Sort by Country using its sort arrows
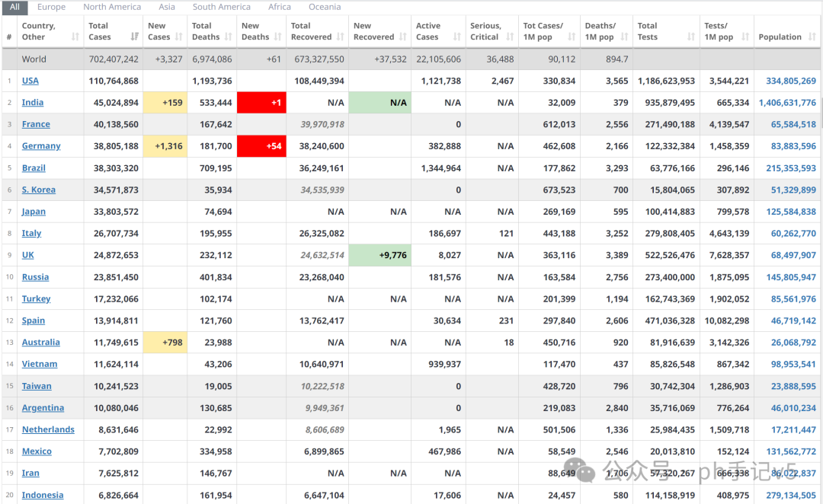This screenshot has height=504, width=823. point(75,37)
